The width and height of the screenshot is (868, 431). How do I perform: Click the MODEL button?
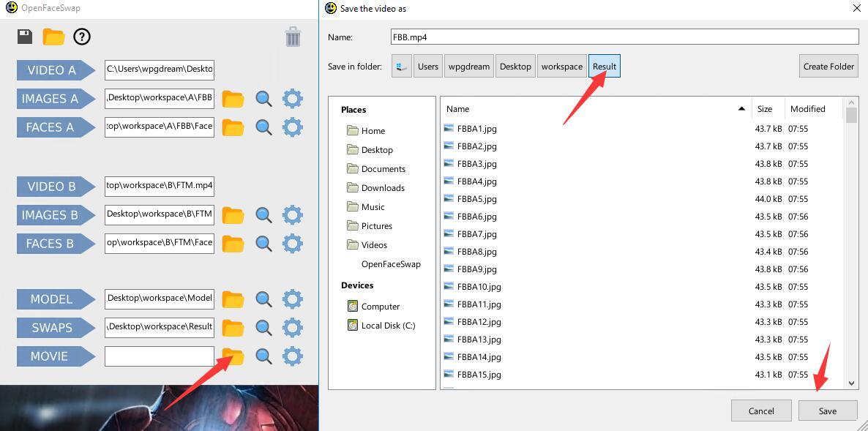(x=56, y=299)
